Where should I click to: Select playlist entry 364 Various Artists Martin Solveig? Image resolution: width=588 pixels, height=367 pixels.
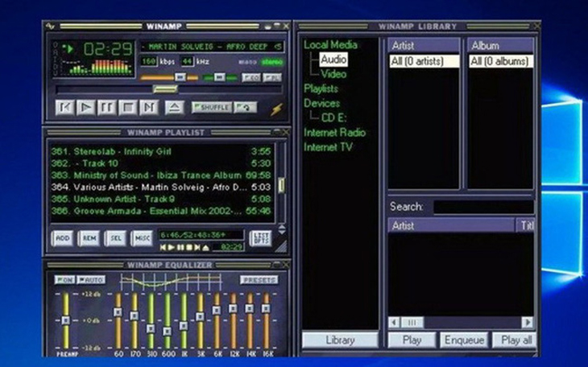161,187
